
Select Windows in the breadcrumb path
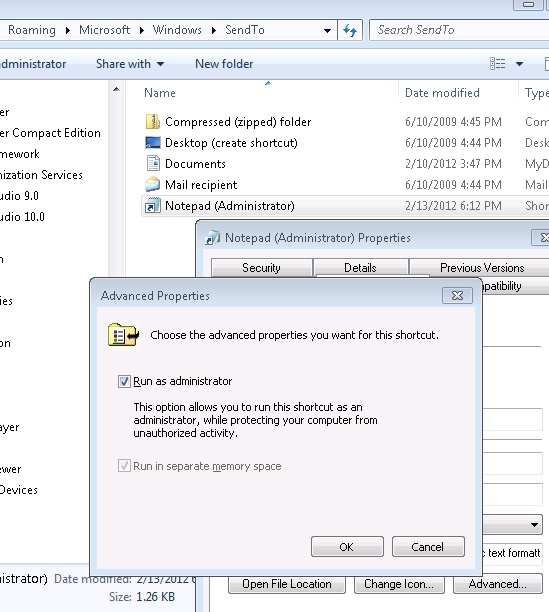177,30
